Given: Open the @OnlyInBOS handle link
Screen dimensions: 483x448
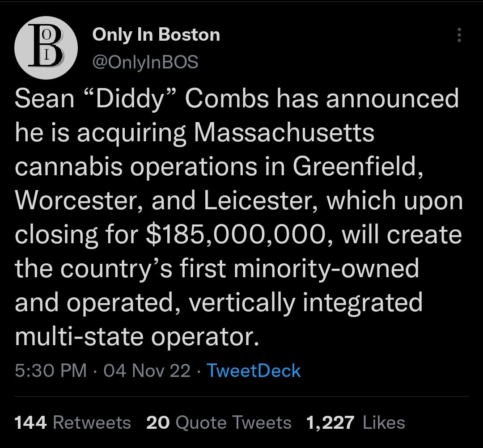Looking at the screenshot, I should [145, 62].
